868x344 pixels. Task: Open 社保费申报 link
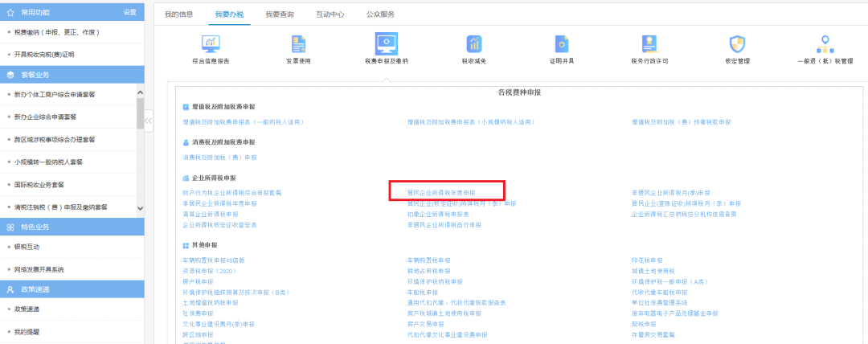(x=199, y=313)
